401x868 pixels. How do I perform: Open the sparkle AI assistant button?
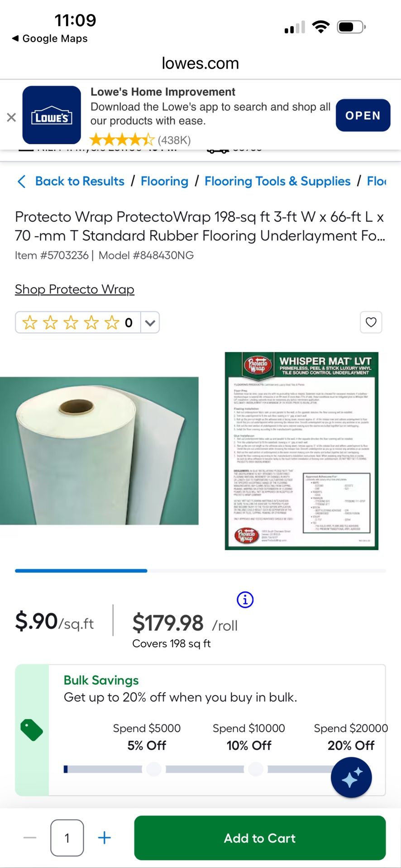[x=351, y=778]
